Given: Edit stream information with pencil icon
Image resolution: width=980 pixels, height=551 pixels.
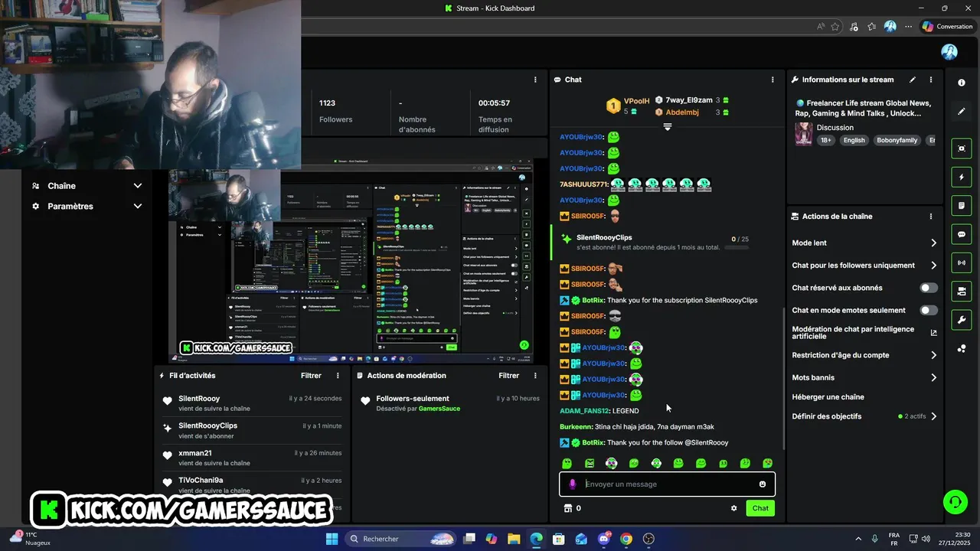Looking at the screenshot, I should 913,80.
